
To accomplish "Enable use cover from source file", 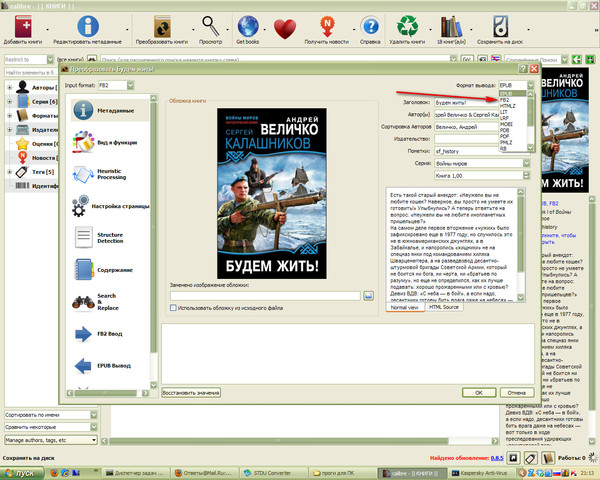I will [173, 308].
